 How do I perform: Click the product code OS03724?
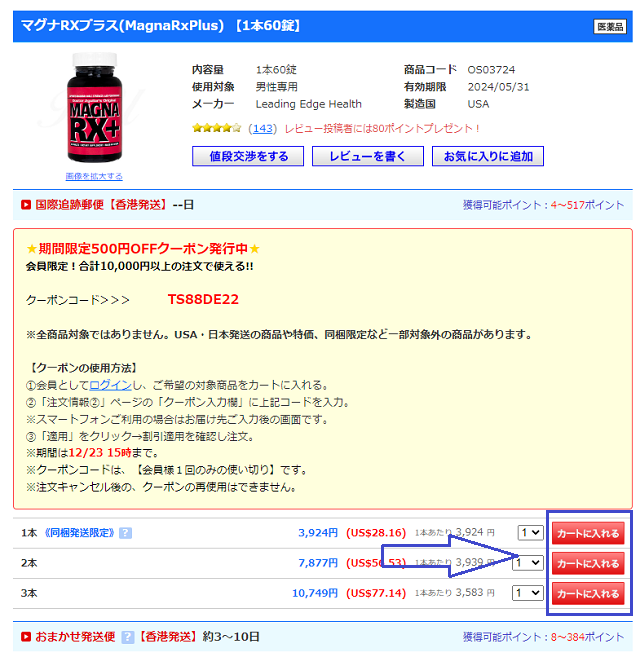pos(491,70)
